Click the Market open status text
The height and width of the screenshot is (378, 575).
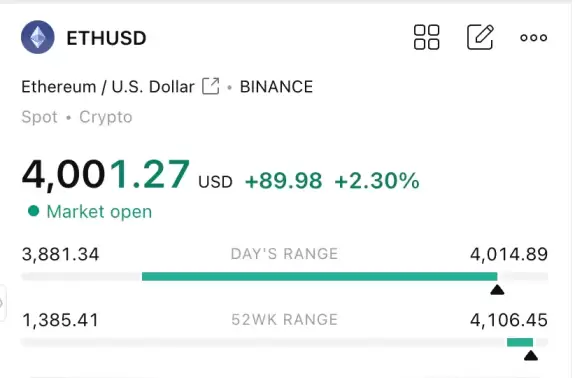99,212
